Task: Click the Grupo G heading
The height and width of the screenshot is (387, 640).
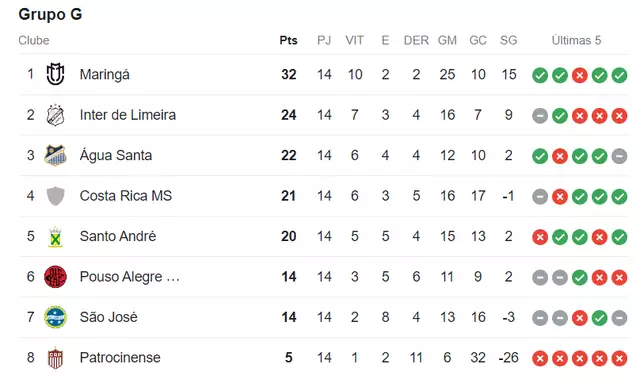Action: 50,14
